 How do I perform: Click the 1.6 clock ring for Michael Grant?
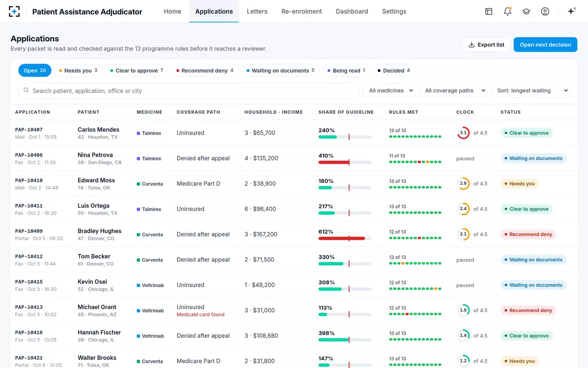tap(463, 310)
